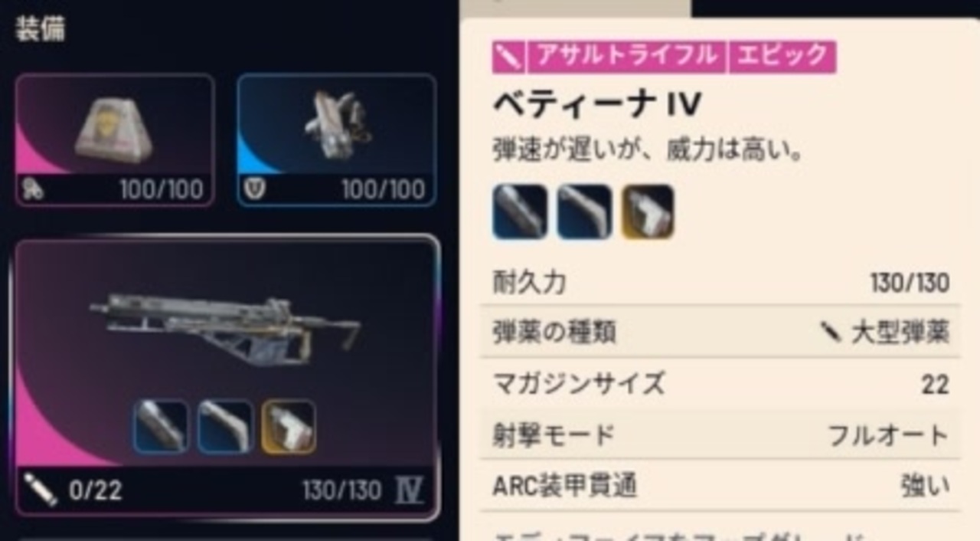The image size is (980, 541).
Task: Click gold stock attachment icon in tooltip
Action: 648,211
